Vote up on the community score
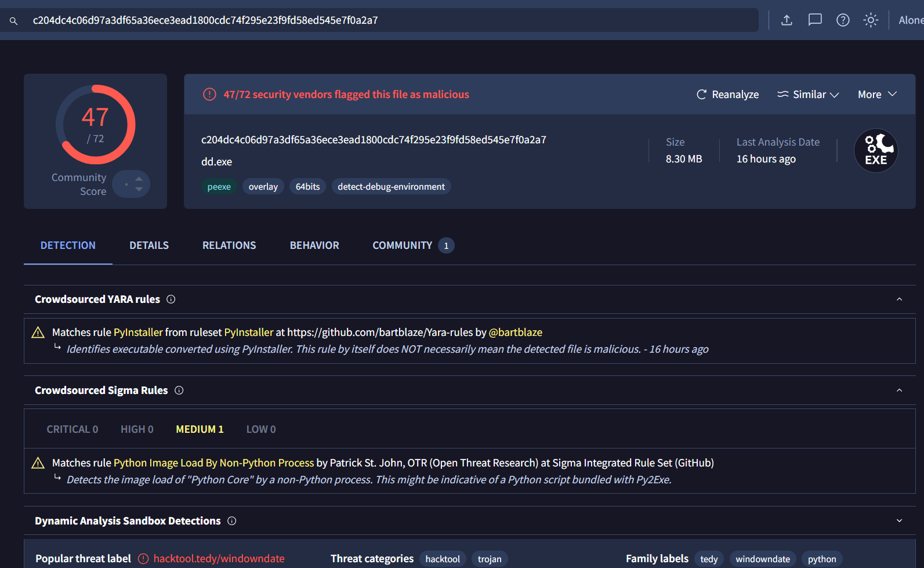Screen dimensions: 924x568 tap(139, 179)
